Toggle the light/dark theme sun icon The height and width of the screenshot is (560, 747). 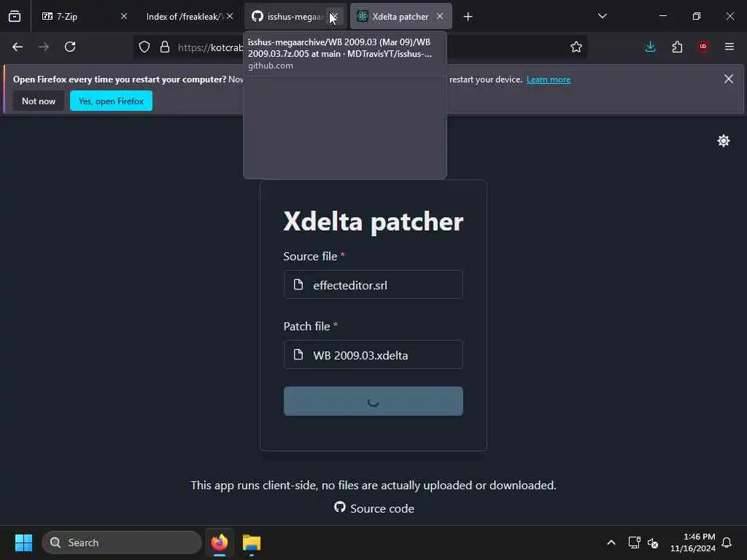723,141
